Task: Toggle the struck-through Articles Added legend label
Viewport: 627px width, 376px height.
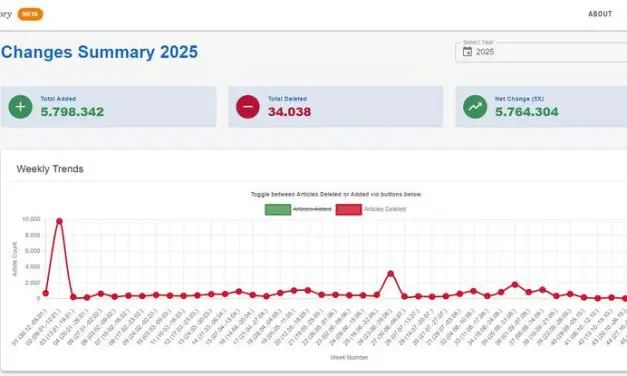Action: pos(312,209)
